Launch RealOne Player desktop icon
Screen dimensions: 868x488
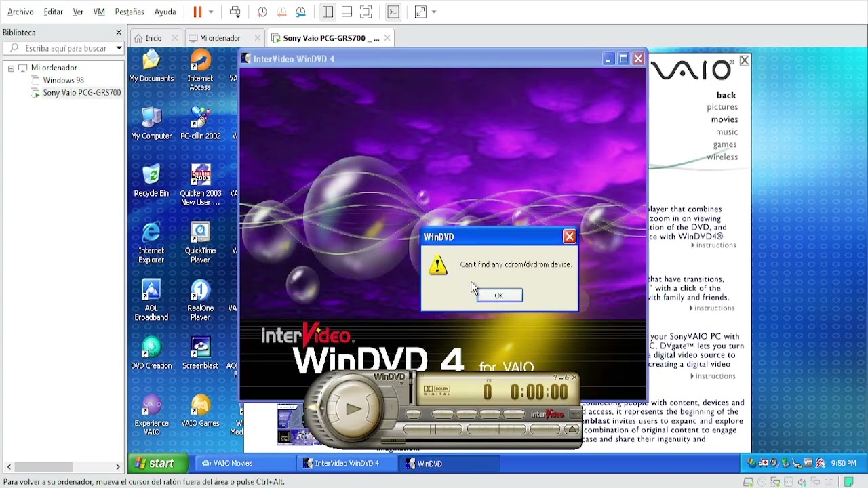tap(200, 300)
